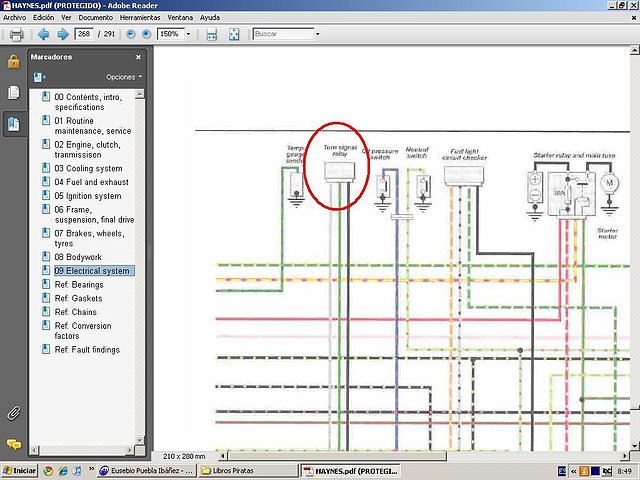This screenshot has height=480, width=640.
Task: Click the security padlock icon in sidebar
Action: tap(13, 62)
